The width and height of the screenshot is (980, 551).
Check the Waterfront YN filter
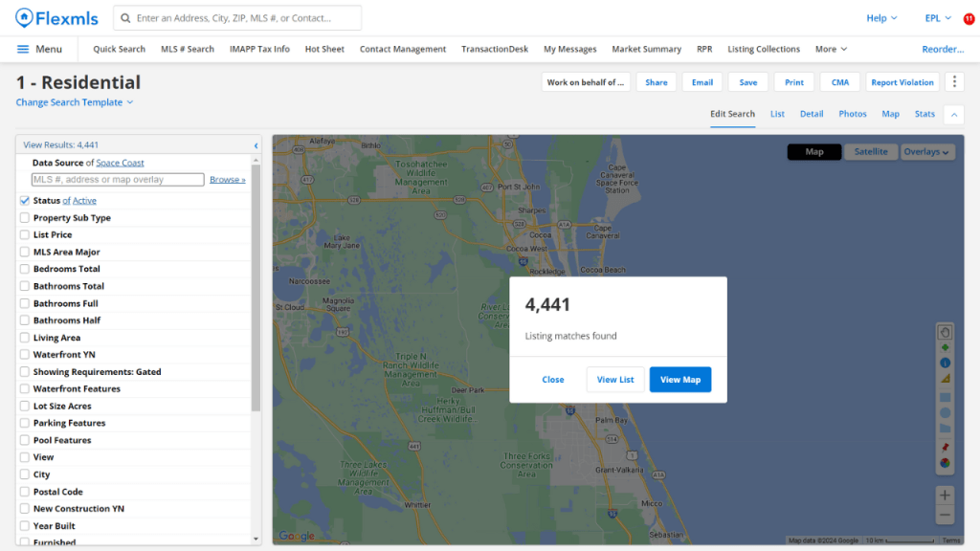[x=23, y=354]
